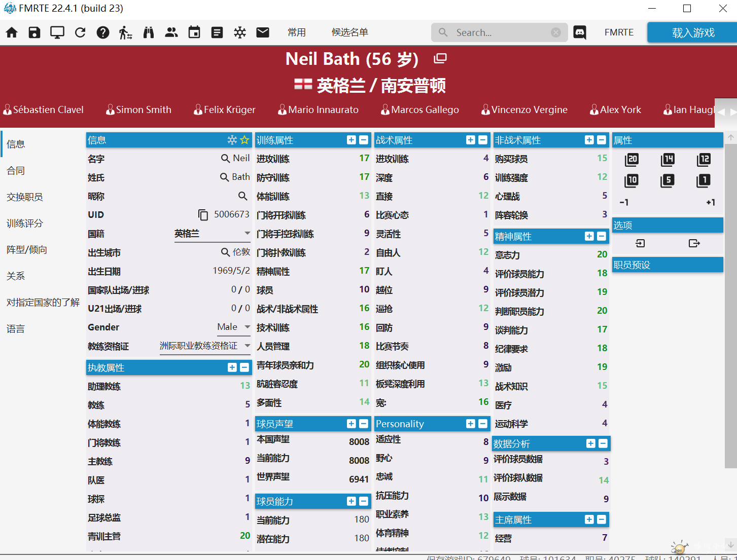This screenshot has height=560, width=737.
Task: Click the search icon for 出生城市 伦敦
Action: [226, 252]
